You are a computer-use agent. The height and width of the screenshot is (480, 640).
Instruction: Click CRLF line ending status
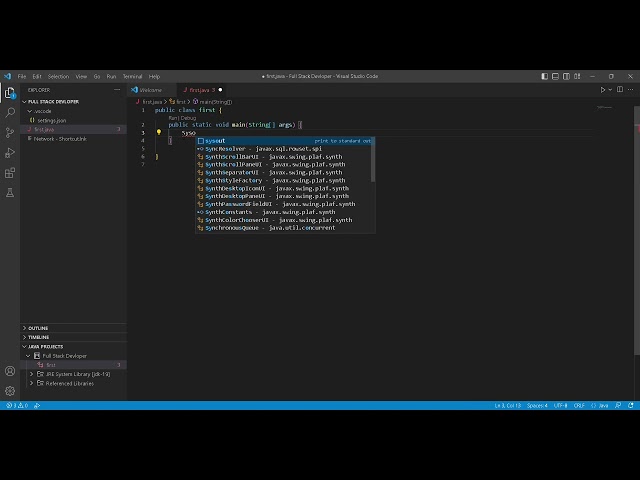coord(579,406)
